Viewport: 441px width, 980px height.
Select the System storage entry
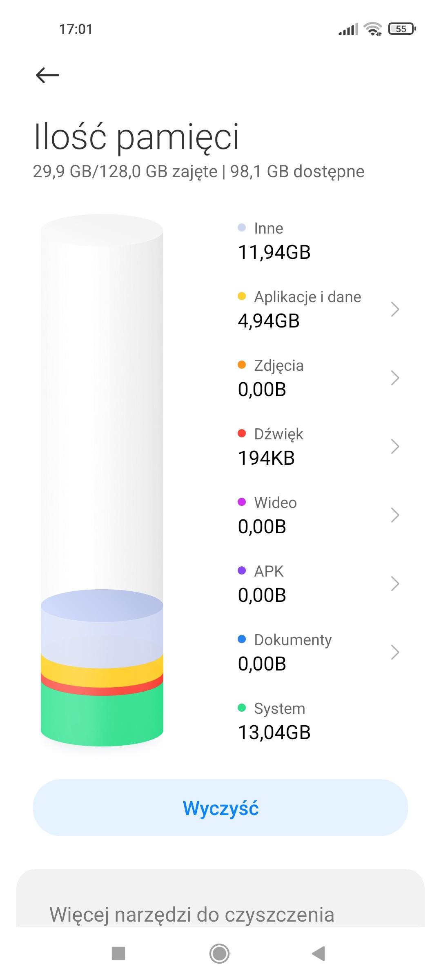[274, 721]
